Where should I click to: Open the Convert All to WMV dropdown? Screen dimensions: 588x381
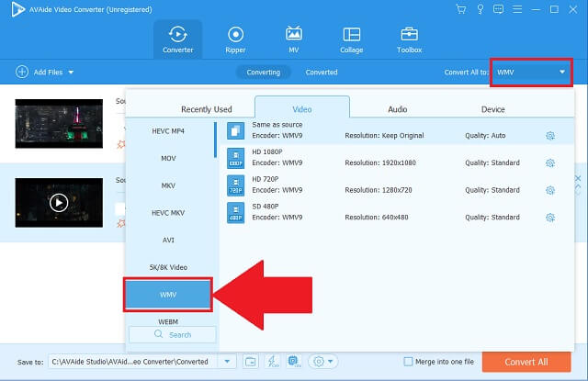[x=531, y=73]
